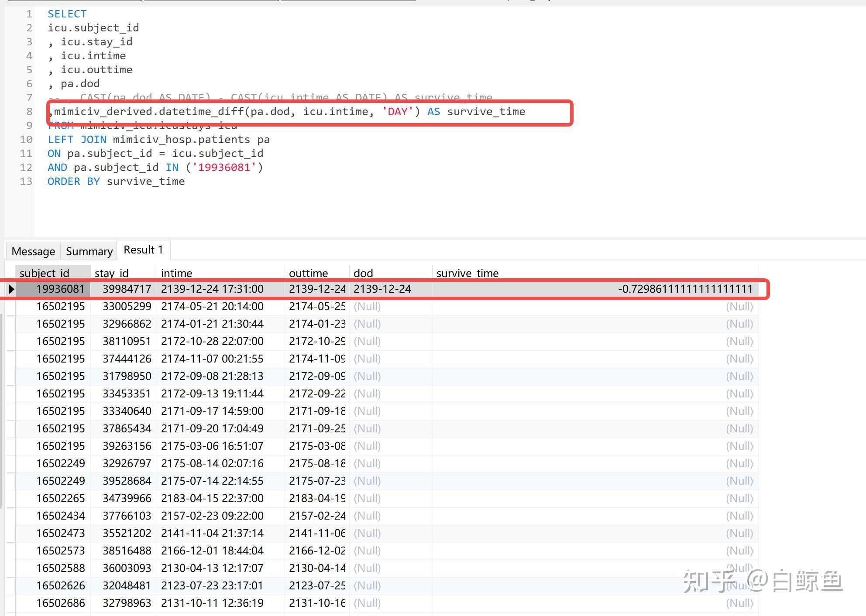Select the intime cell 2174-05-21 20:14:00

(x=212, y=306)
